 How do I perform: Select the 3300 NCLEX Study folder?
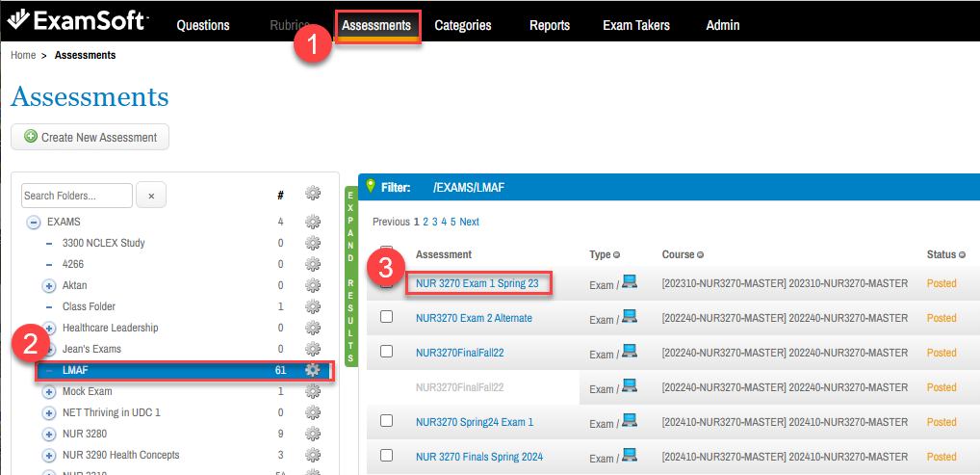pos(104,243)
